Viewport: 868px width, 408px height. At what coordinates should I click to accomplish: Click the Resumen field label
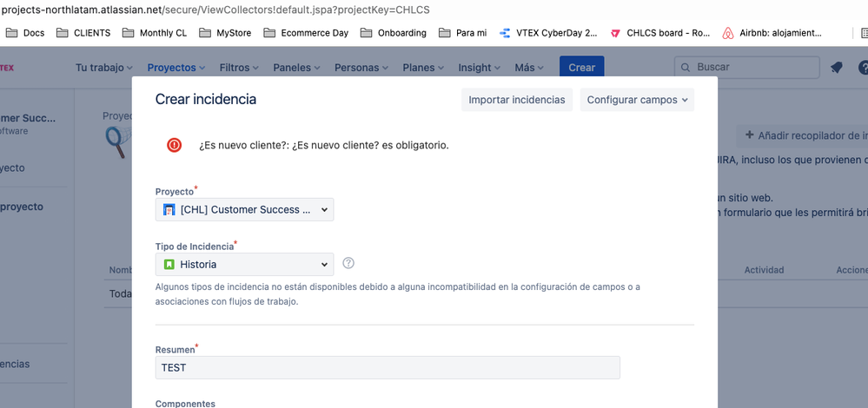175,350
